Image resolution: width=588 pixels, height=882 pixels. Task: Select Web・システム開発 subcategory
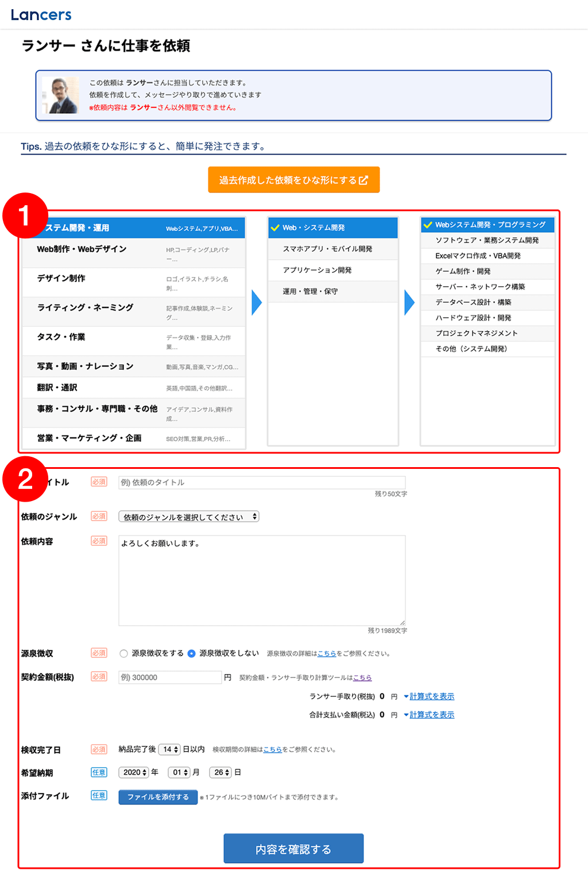[333, 228]
